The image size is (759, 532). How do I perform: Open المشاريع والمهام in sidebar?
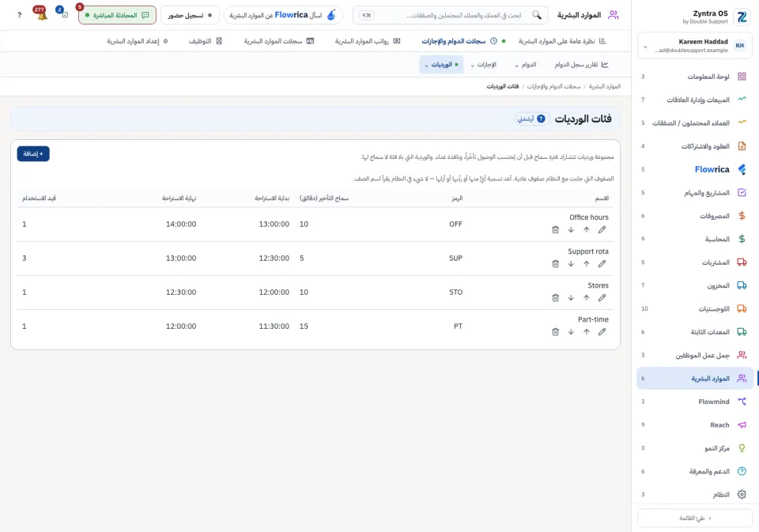[x=695, y=193]
